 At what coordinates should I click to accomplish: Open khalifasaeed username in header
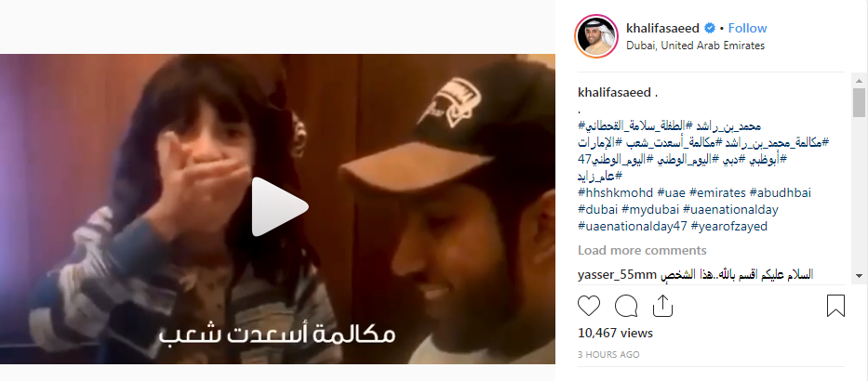point(662,28)
